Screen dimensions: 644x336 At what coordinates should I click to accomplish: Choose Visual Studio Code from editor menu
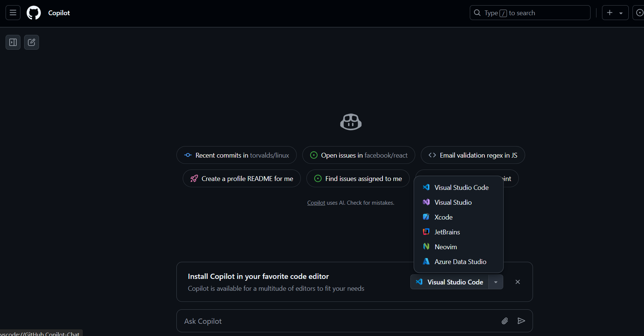click(459, 188)
